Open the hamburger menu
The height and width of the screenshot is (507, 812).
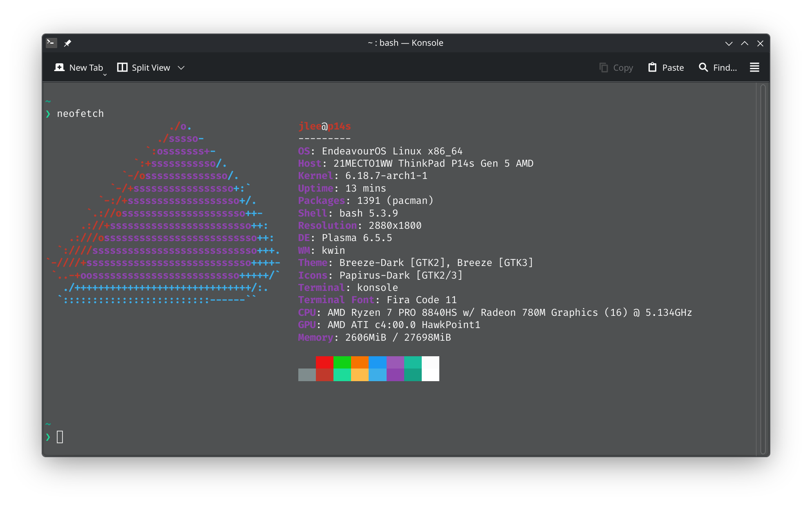coord(754,67)
